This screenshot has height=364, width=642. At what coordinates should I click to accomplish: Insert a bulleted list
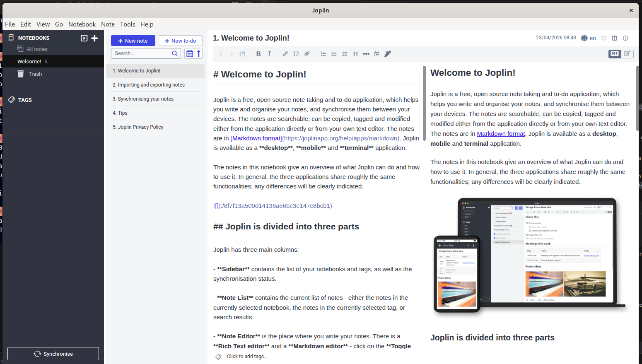click(x=323, y=54)
